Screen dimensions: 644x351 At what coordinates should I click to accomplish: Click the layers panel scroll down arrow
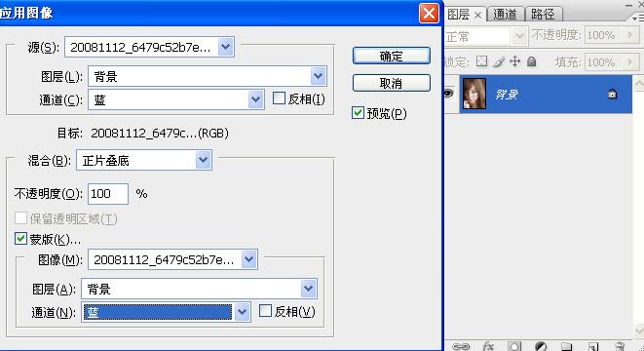(x=639, y=331)
